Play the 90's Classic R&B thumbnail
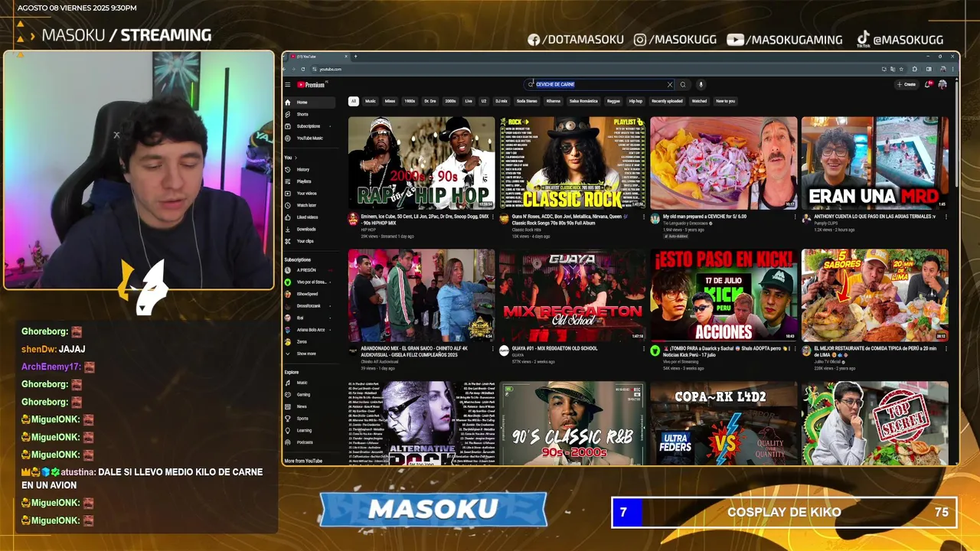Viewport: 980px width, 551px height. [572, 423]
